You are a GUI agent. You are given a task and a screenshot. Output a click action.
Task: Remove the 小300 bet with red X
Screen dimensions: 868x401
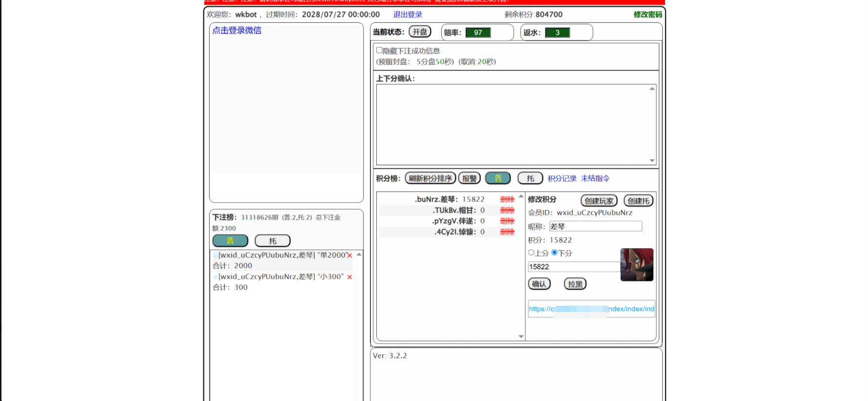(x=350, y=277)
